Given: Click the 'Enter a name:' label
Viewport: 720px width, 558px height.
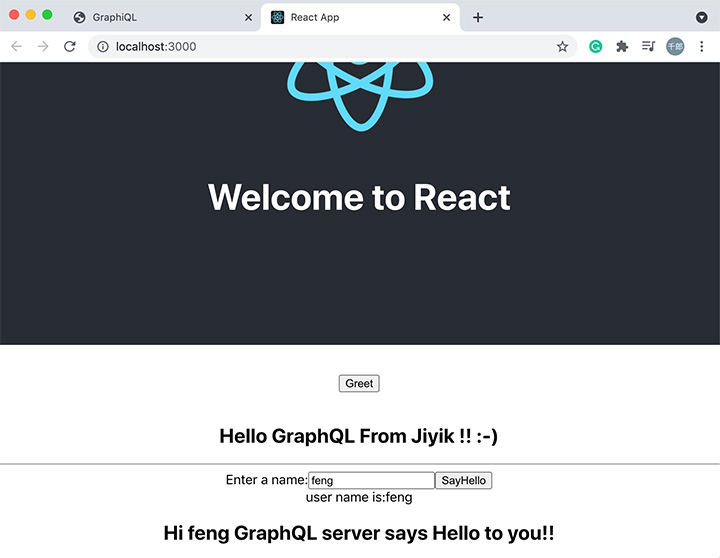Looking at the screenshot, I should click(x=266, y=480).
